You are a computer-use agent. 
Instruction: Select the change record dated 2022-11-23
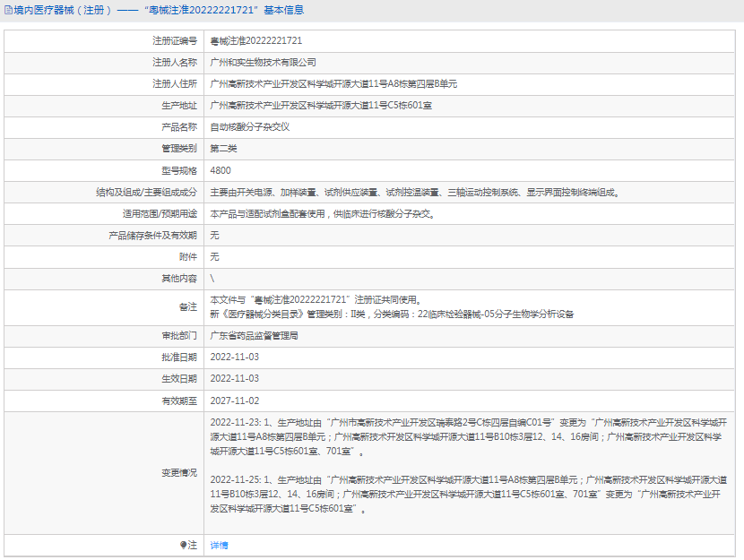click(x=468, y=436)
